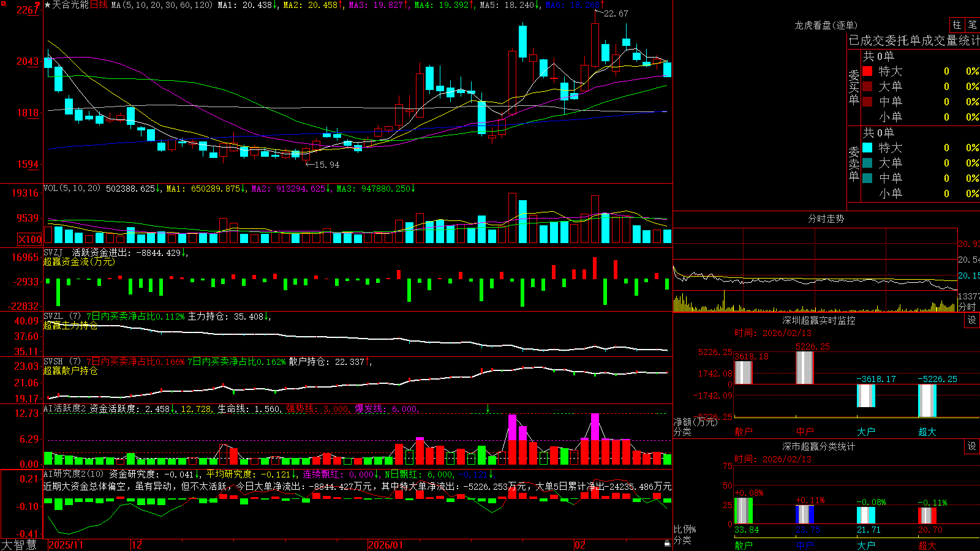980x551 pixels.
Task: Select the 2026/01 marker on time axis
Action: pos(386,545)
